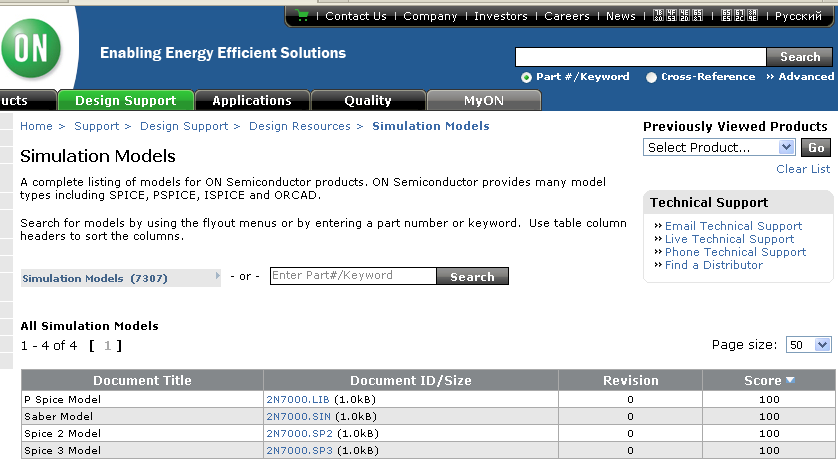Switch to the first Asian-character language link
Viewport: 838px width, 467px height.
pyautogui.click(x=678, y=16)
